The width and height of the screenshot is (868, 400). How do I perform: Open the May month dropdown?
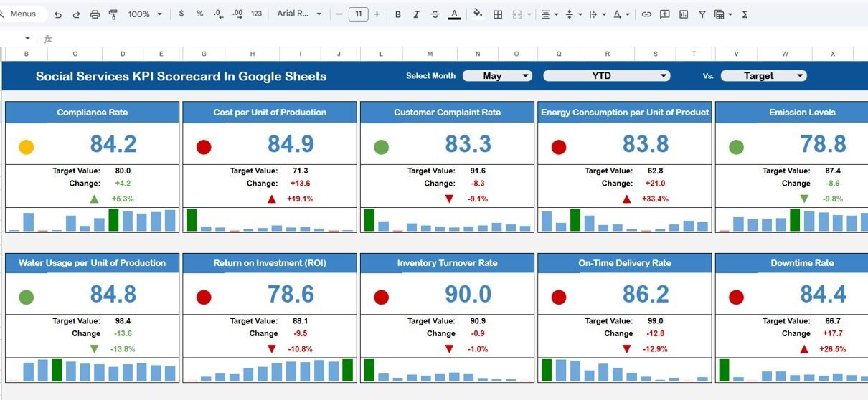(x=496, y=76)
